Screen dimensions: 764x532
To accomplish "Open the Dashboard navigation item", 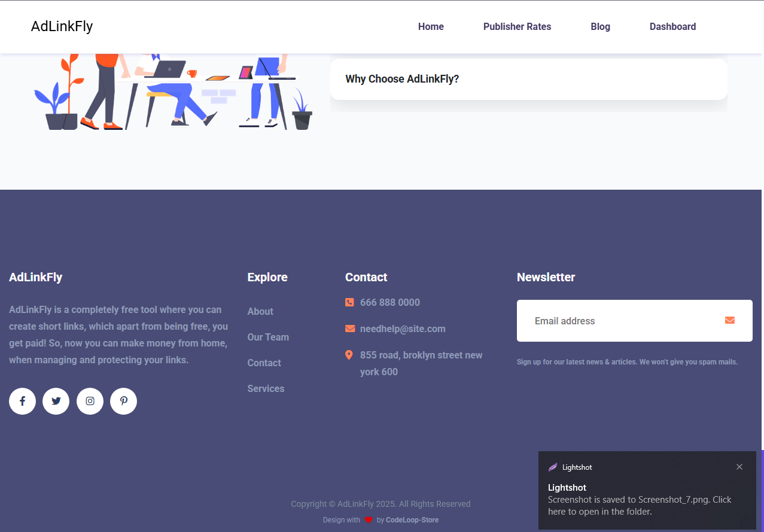I will pyautogui.click(x=673, y=26).
